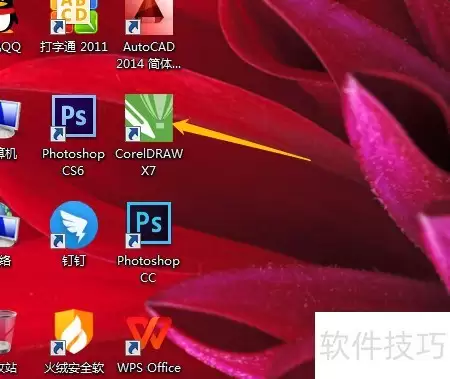
Task: Click the "钉钉" label text
Action: click(x=74, y=261)
